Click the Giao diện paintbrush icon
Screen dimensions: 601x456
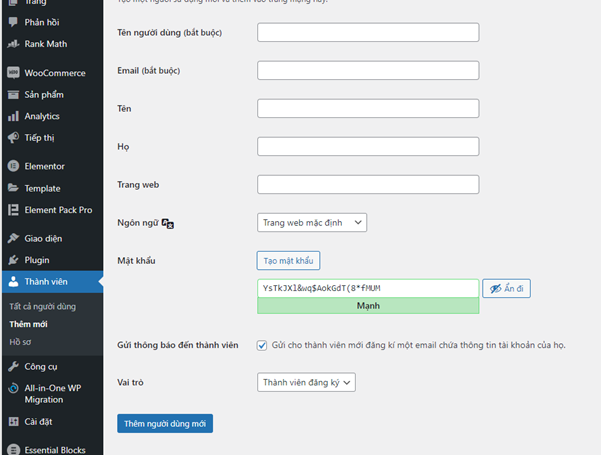[x=13, y=239]
